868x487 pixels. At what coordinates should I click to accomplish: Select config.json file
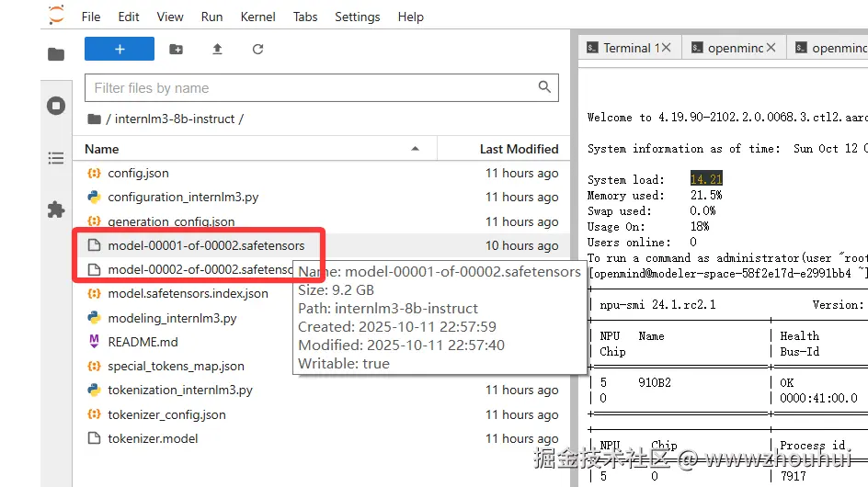point(321,174)
